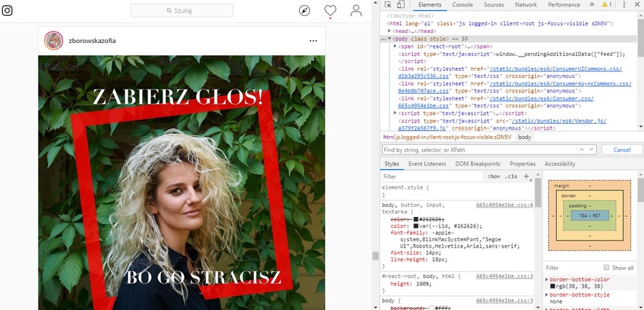The height and width of the screenshot is (310, 644).
Task: Open zborowskazofia username link
Action: coord(92,41)
